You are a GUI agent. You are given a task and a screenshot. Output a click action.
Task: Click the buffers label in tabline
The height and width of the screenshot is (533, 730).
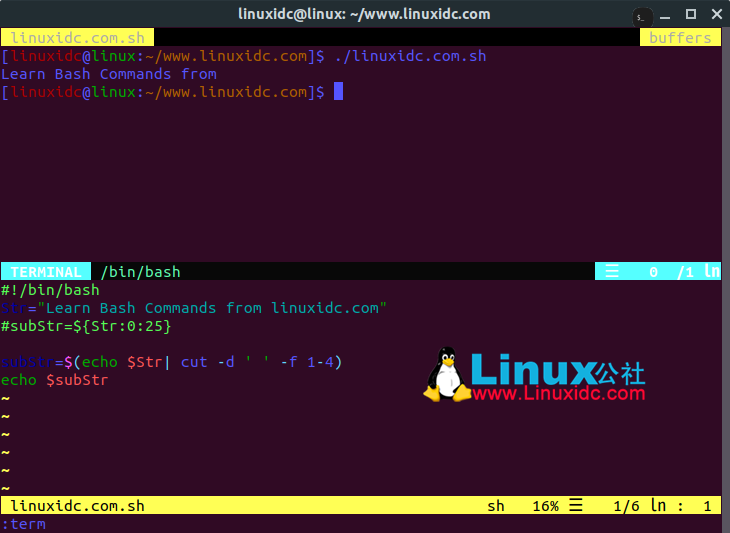coord(680,38)
